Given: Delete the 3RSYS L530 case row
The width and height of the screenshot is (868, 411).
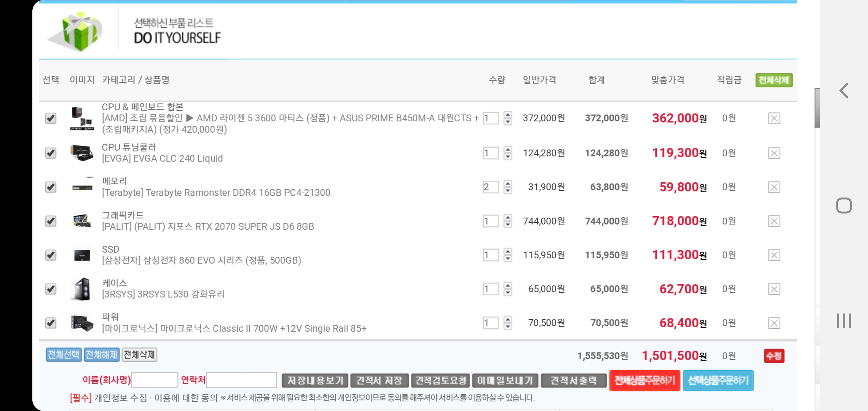Looking at the screenshot, I should tap(774, 289).
